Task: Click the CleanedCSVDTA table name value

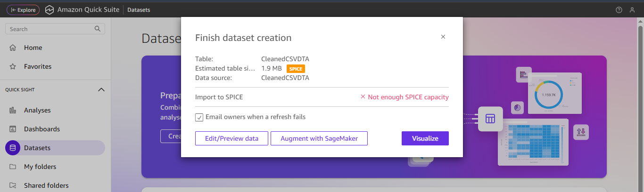Action: click(x=285, y=59)
